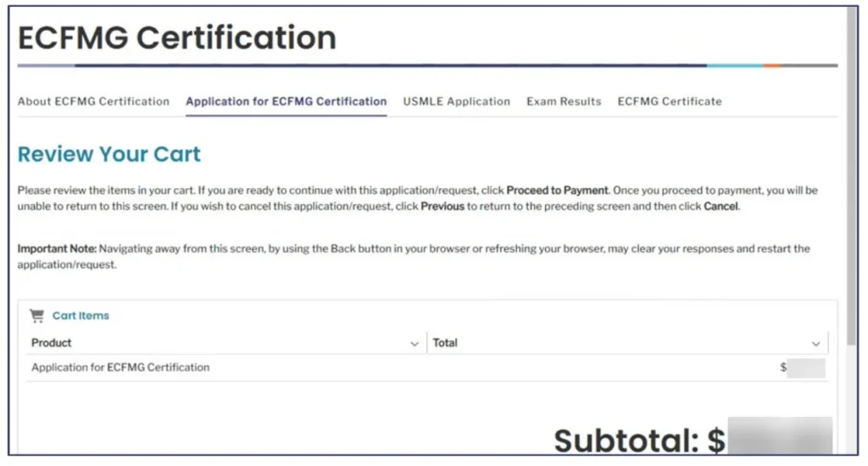Click the ECFMG Certification page title

pos(177,38)
